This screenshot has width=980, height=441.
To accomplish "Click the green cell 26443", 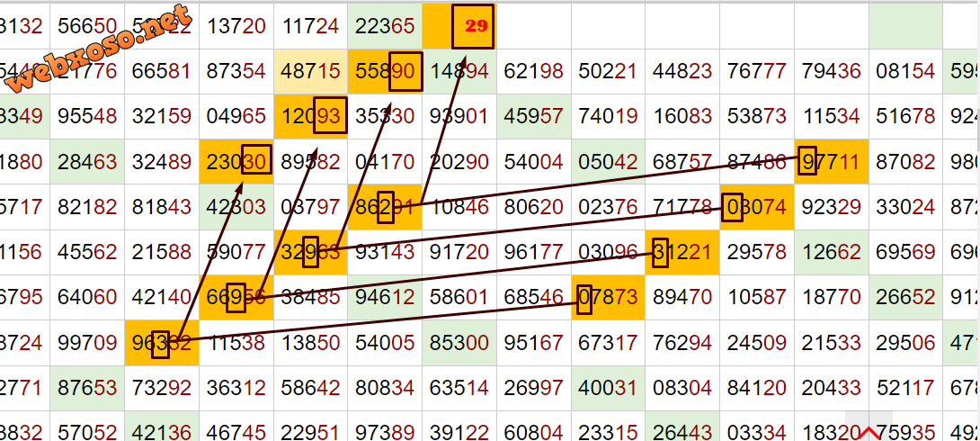I will pos(682,427).
